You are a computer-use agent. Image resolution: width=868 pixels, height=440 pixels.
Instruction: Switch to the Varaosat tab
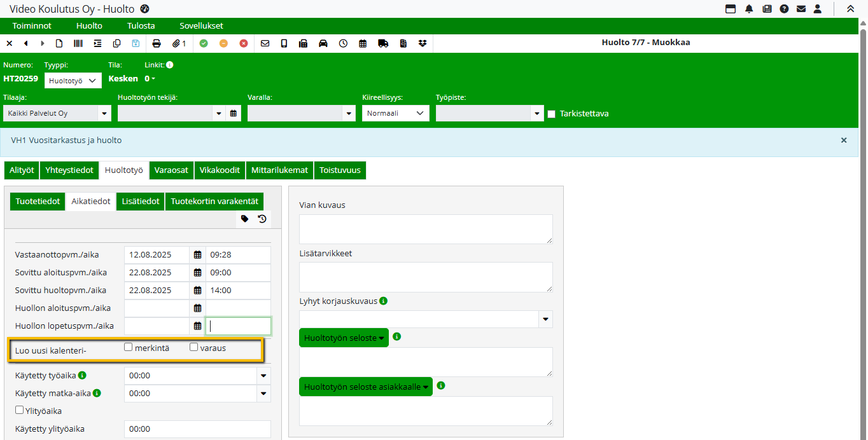171,170
